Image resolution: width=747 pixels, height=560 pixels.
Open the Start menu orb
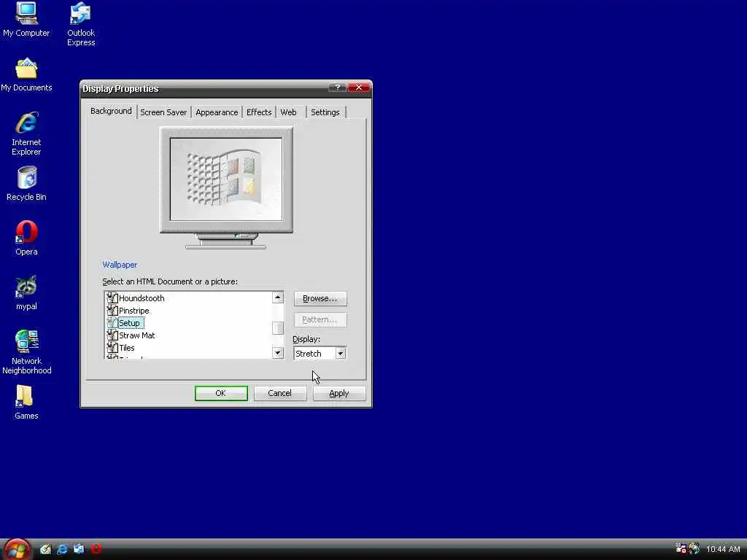17,549
